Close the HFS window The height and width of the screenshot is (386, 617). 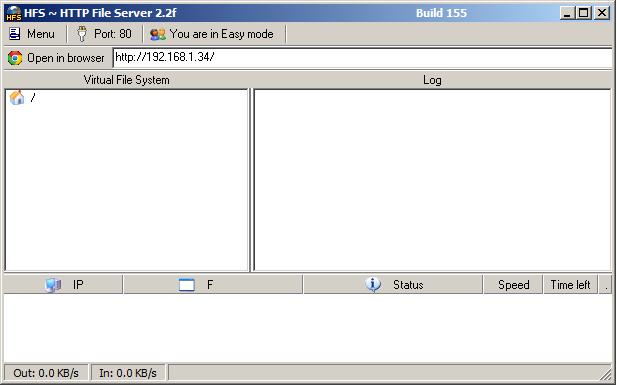tap(602, 13)
